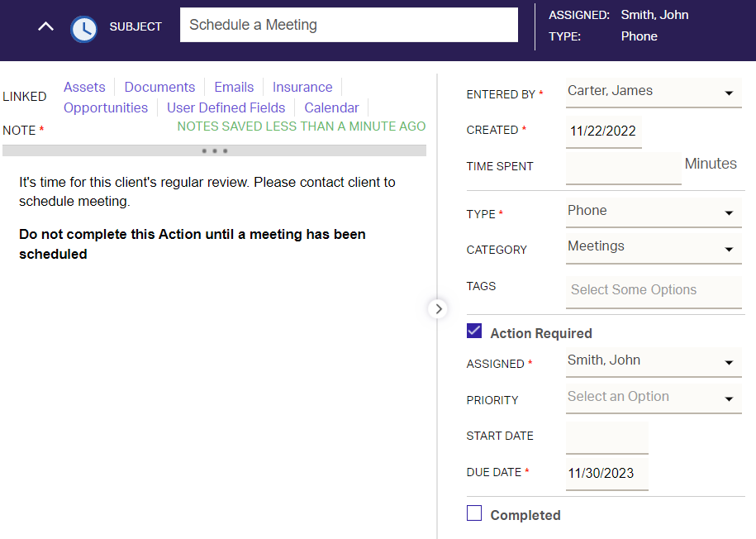The image size is (756, 539).
Task: Click the clock icon beside Subject
Action: pos(84,30)
